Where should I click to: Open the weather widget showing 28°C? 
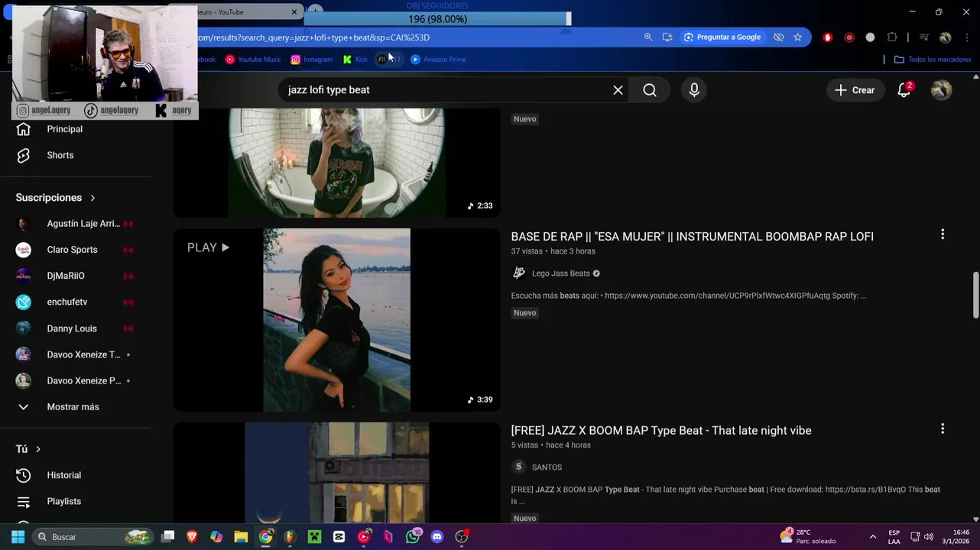(x=807, y=537)
